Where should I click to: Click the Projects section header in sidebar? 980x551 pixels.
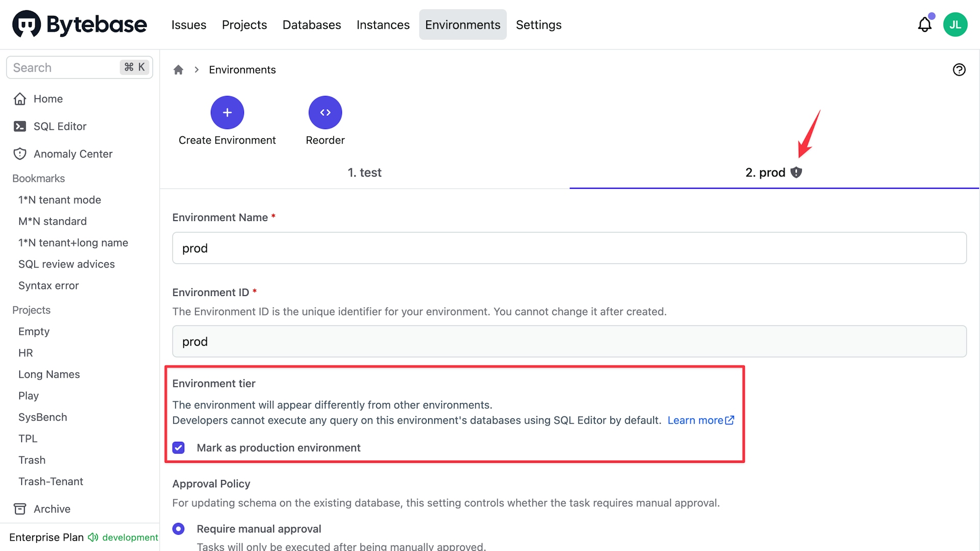coord(31,310)
